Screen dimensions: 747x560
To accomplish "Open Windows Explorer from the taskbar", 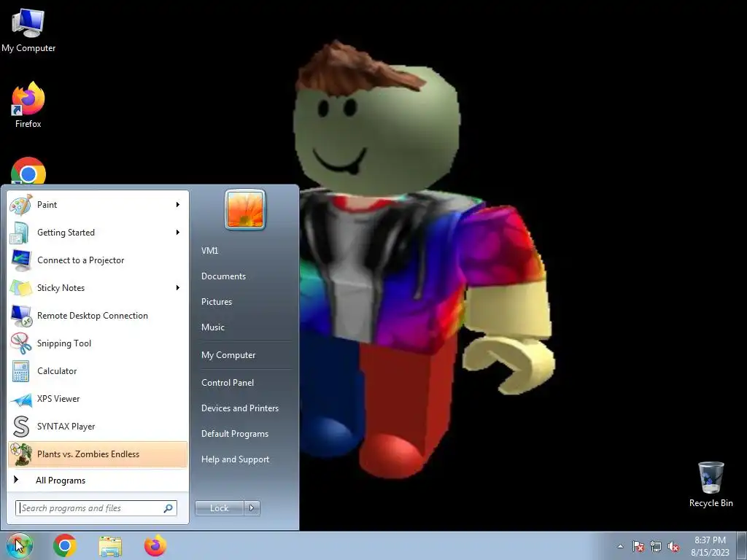I will 110,546.
